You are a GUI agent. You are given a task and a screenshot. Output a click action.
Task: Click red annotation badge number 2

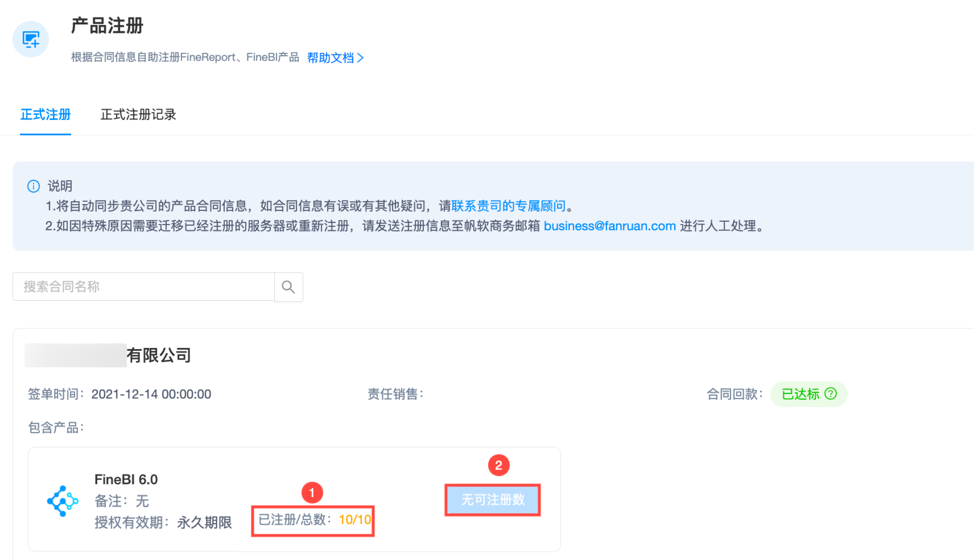pyautogui.click(x=498, y=465)
